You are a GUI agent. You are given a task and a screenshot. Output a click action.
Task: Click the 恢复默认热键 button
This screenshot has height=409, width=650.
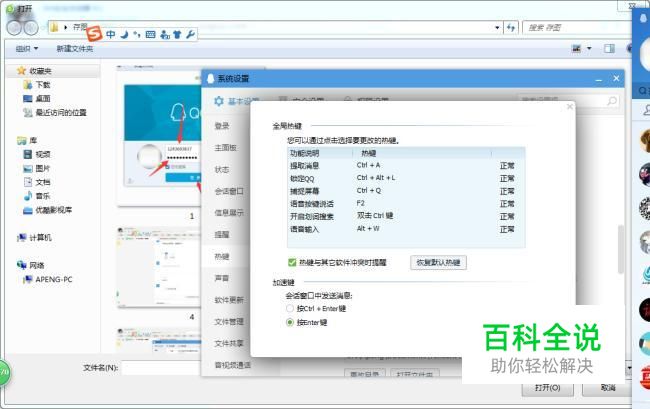(x=438, y=262)
